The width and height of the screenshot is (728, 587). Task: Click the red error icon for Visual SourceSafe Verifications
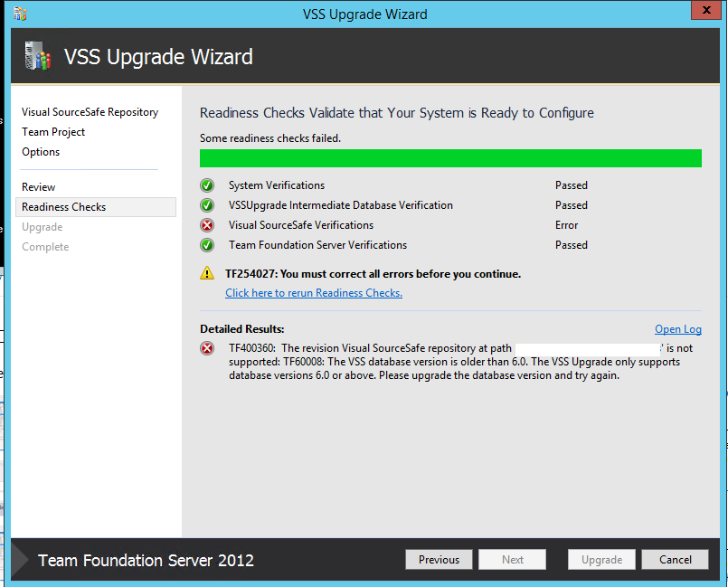(206, 224)
